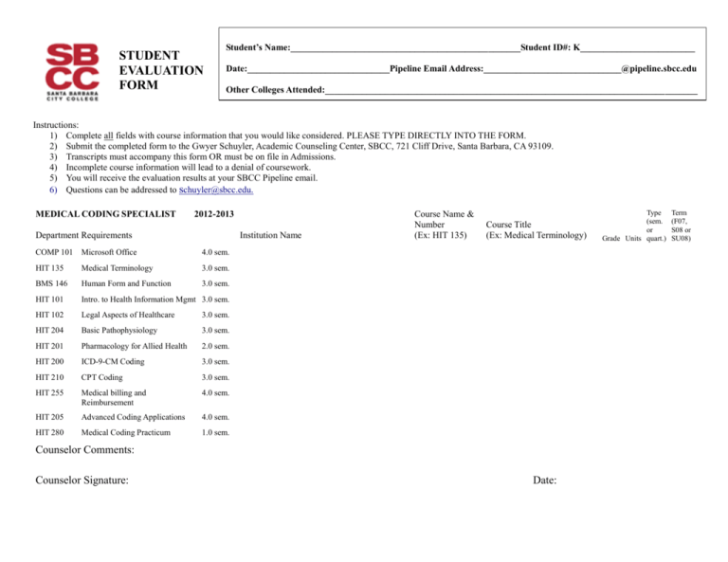Click the Counselor Signature label
This screenshot has width=728, height=562.
(82, 480)
